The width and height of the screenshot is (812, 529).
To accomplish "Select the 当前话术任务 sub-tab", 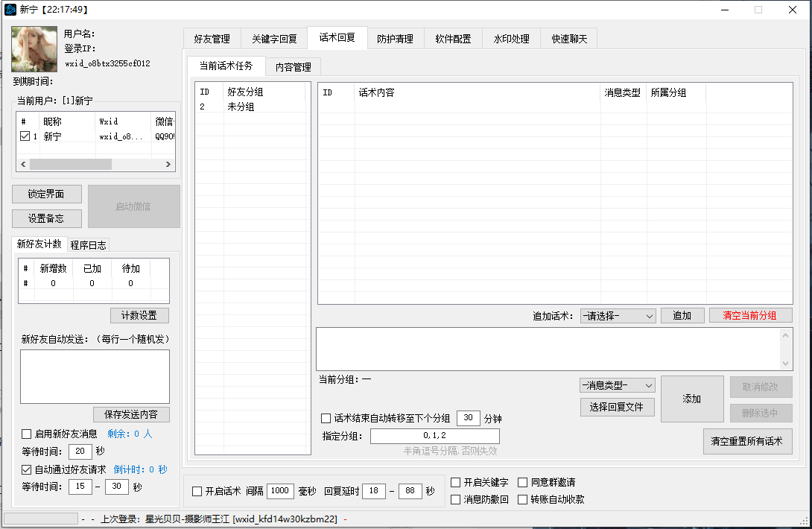I will point(226,66).
